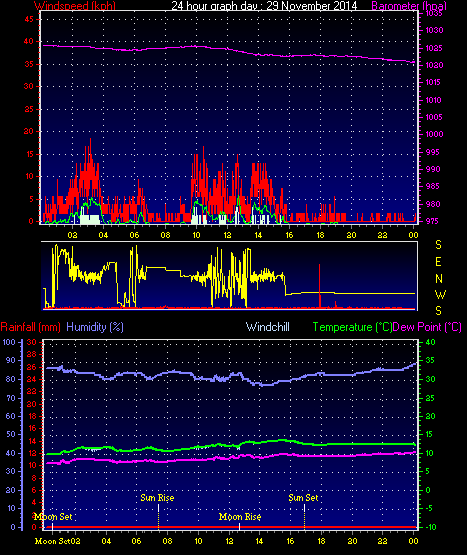
Task: Click the 100 tick on humidity scale
Action: coord(9,342)
